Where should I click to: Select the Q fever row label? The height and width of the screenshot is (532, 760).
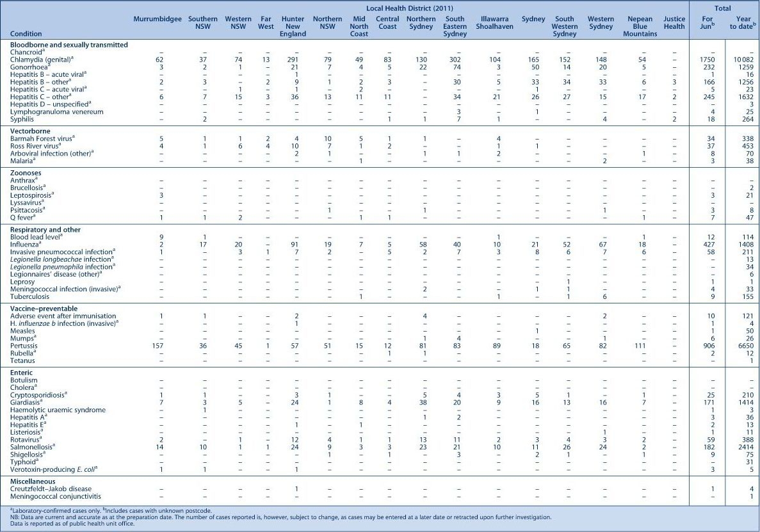(x=23, y=218)
